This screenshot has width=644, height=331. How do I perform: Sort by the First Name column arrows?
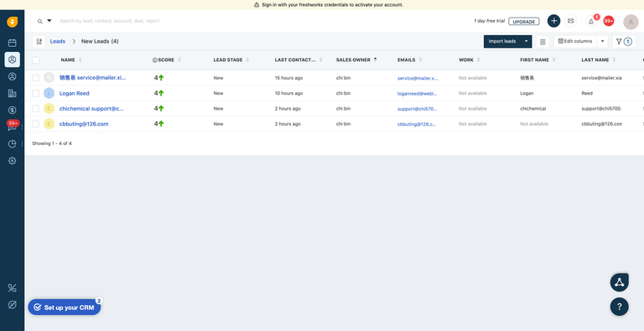pos(554,60)
